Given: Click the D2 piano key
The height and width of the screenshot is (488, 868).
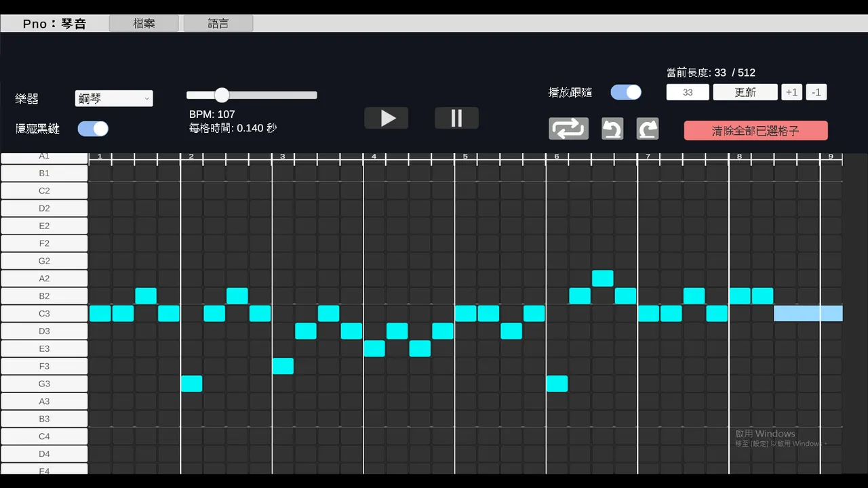Looking at the screenshot, I should [x=44, y=208].
